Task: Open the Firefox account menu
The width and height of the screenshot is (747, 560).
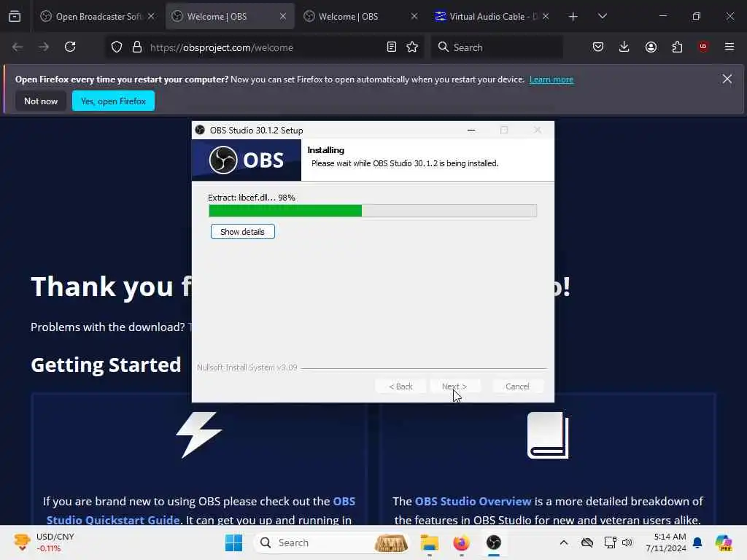Action: [651, 47]
